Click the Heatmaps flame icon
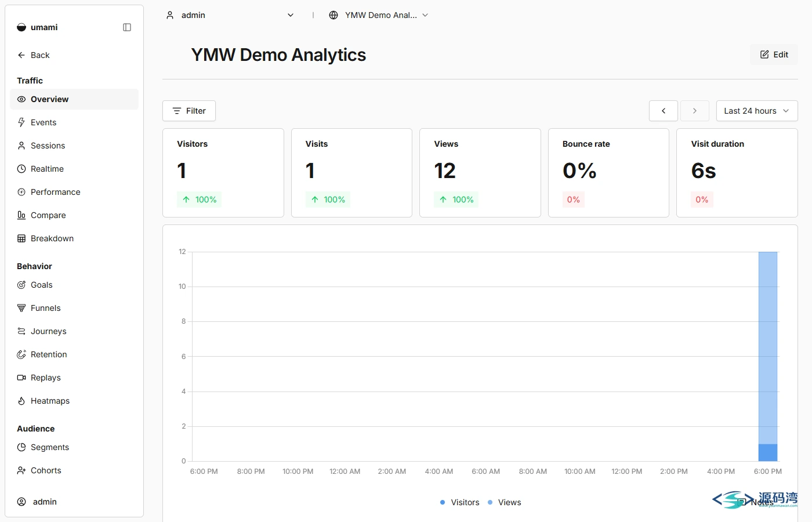 point(21,401)
